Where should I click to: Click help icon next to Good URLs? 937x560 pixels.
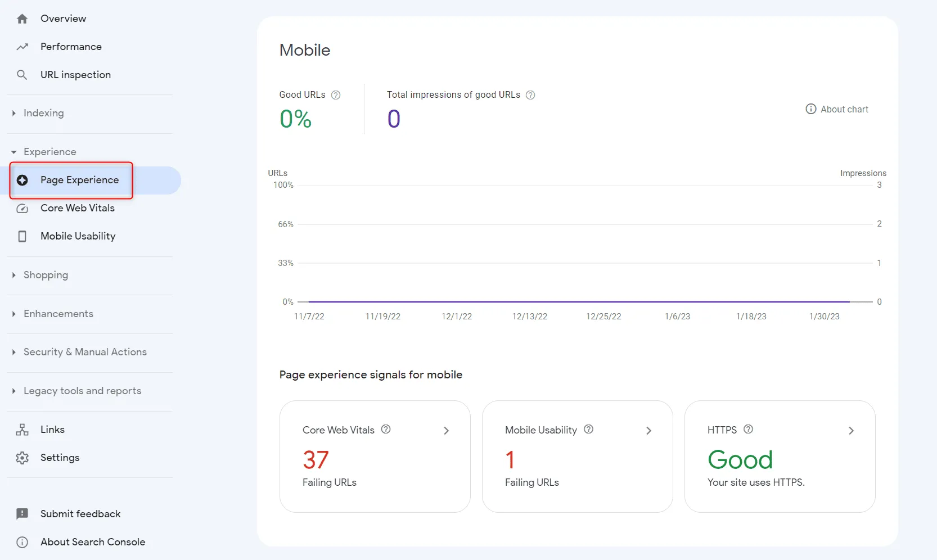pos(336,95)
